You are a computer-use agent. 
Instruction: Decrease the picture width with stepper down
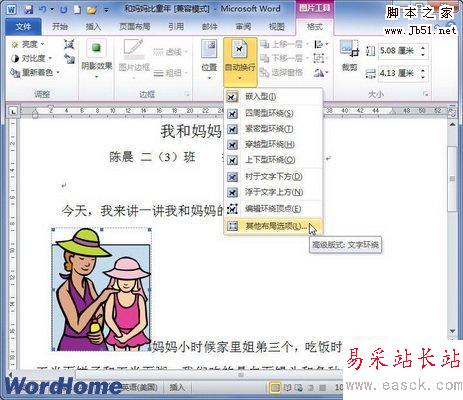[x=423, y=77]
